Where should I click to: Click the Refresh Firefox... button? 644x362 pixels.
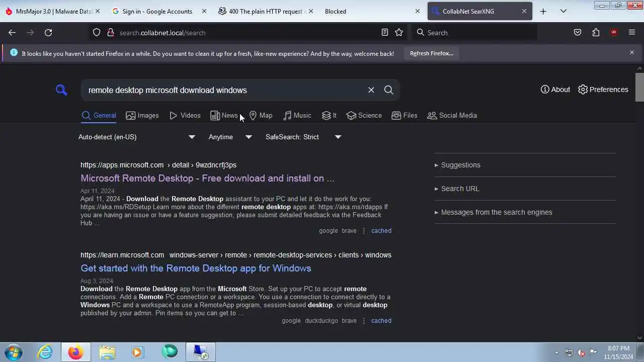pyautogui.click(x=432, y=53)
